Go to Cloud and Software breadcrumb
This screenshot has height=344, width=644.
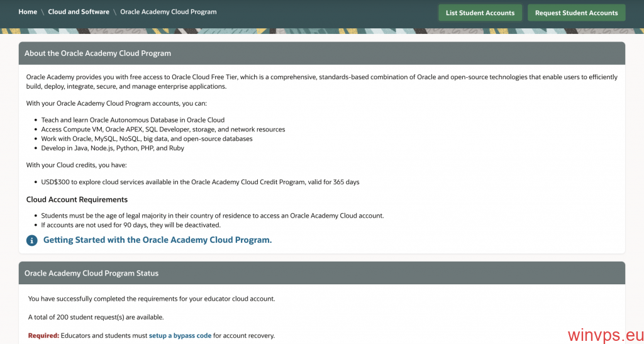click(79, 12)
